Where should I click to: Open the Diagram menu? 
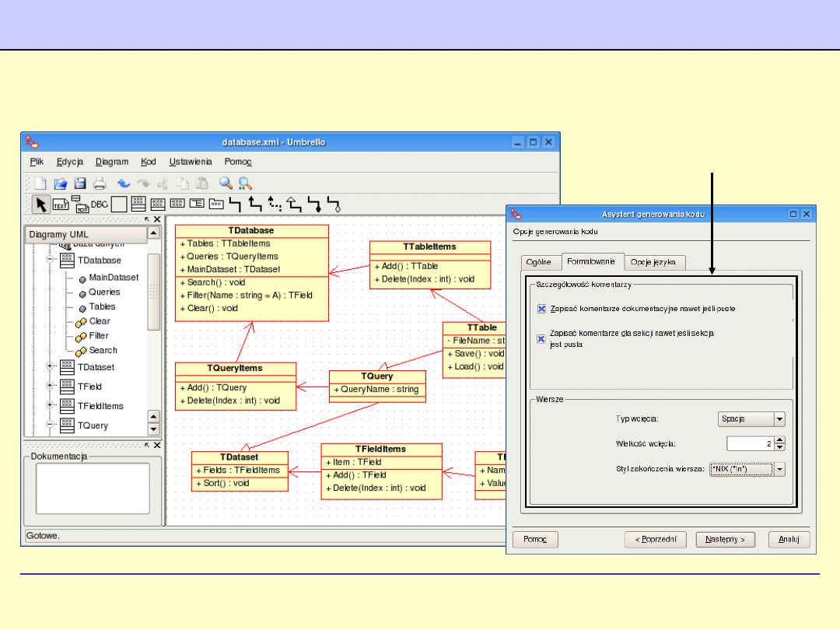112,162
